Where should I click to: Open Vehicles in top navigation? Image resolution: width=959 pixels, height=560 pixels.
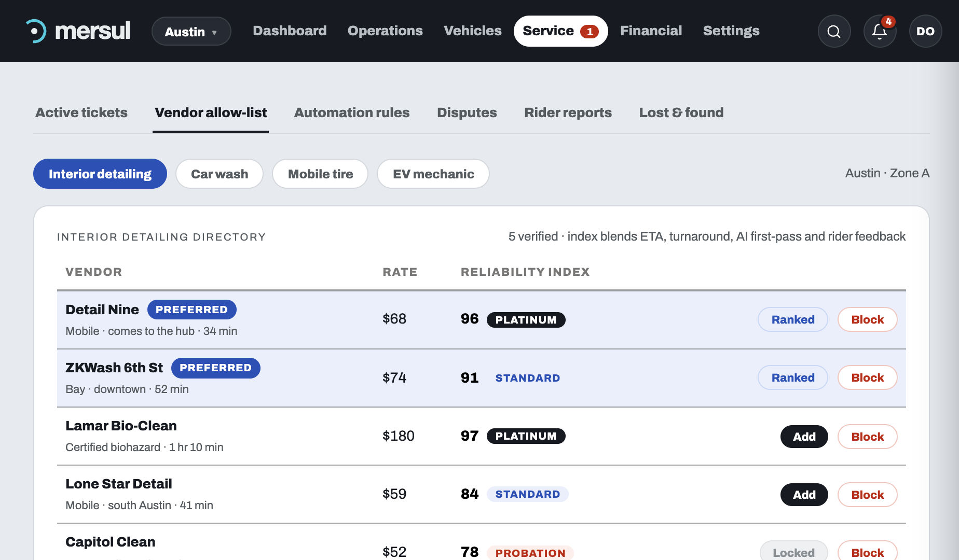click(473, 31)
